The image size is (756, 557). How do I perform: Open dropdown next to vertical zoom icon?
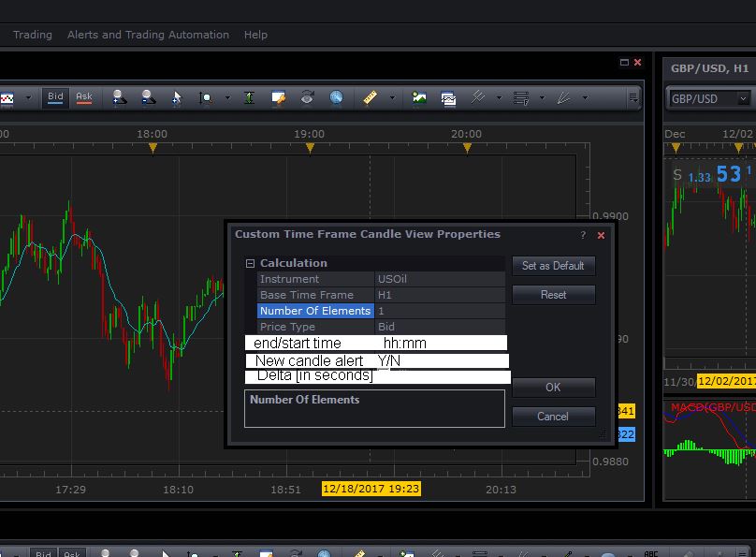(227, 98)
